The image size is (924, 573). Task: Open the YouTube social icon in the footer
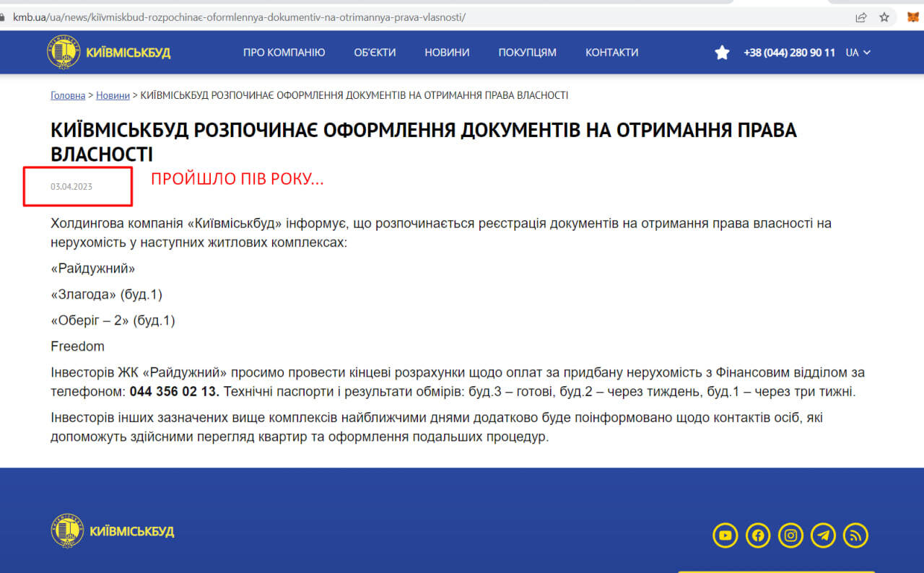tap(725, 535)
